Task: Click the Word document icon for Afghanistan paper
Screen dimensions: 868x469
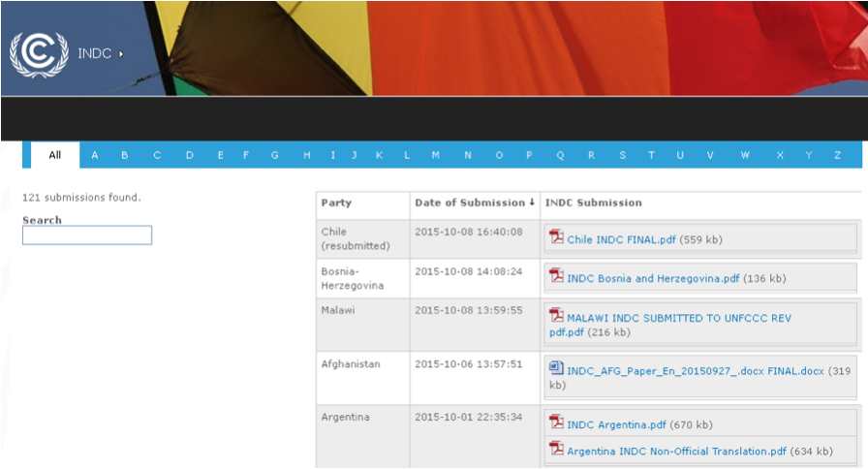Action: (x=556, y=368)
